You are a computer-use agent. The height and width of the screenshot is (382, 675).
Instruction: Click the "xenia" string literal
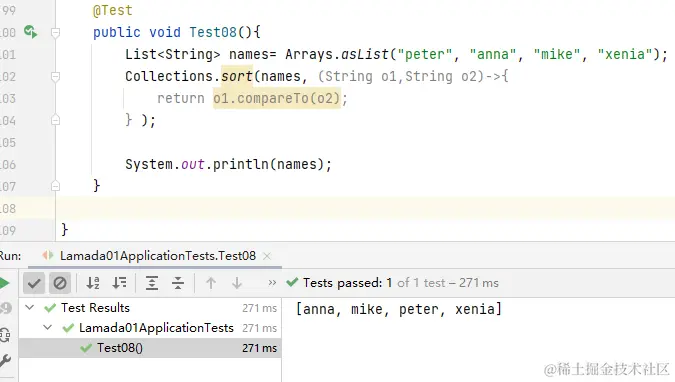tap(625, 54)
